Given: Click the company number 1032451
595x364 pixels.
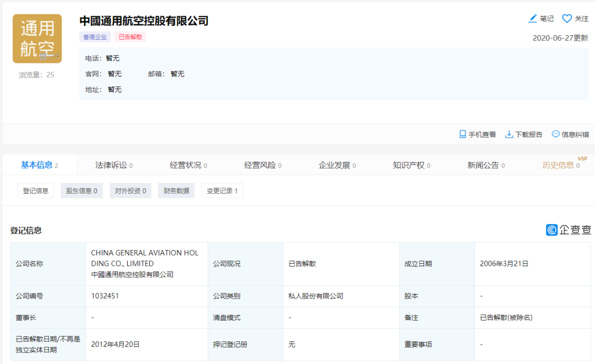Looking at the screenshot, I should [x=105, y=296].
